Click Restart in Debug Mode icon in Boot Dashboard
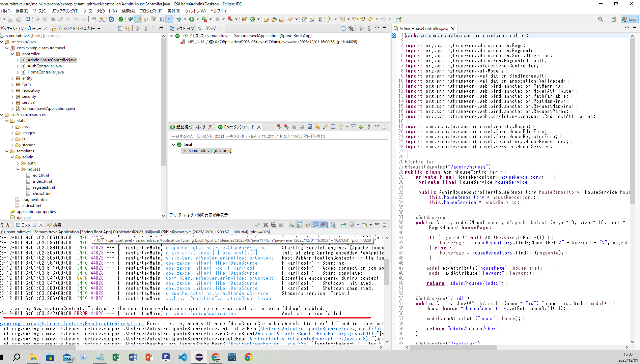The height and width of the screenshot is (364, 640). [x=286, y=127]
